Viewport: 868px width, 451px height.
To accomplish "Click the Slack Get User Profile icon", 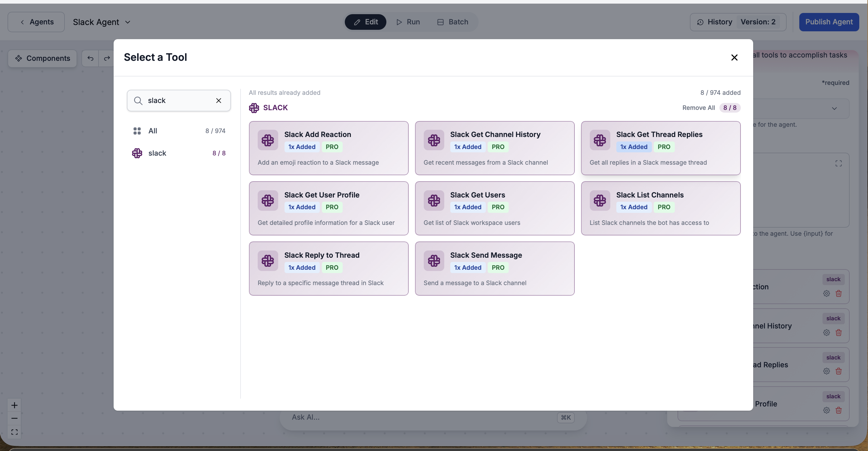I will 268,201.
